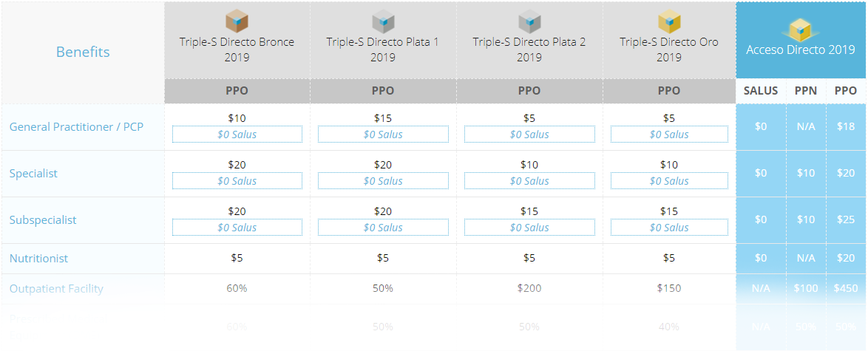Click the $0 Salus box for Oro Subspecialist

click(668, 228)
